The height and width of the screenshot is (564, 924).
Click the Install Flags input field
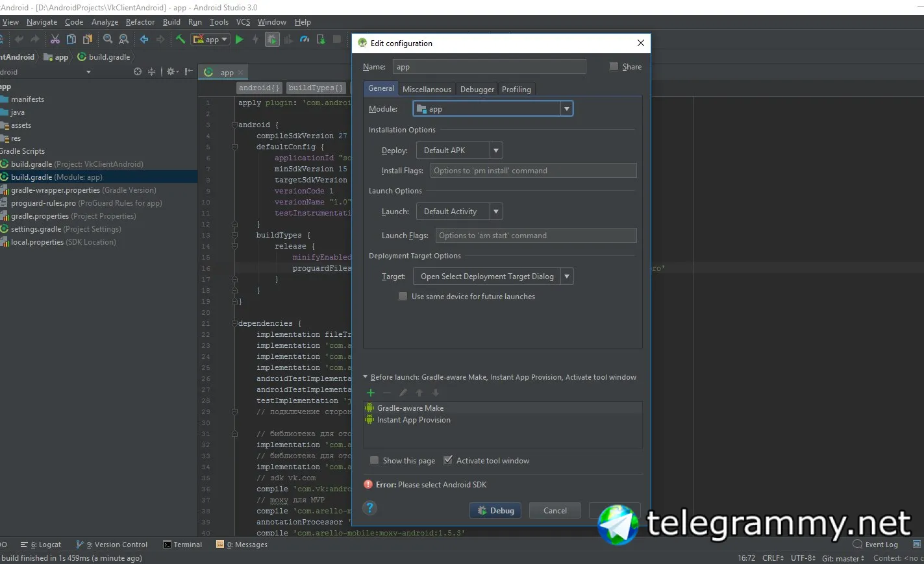pos(532,171)
